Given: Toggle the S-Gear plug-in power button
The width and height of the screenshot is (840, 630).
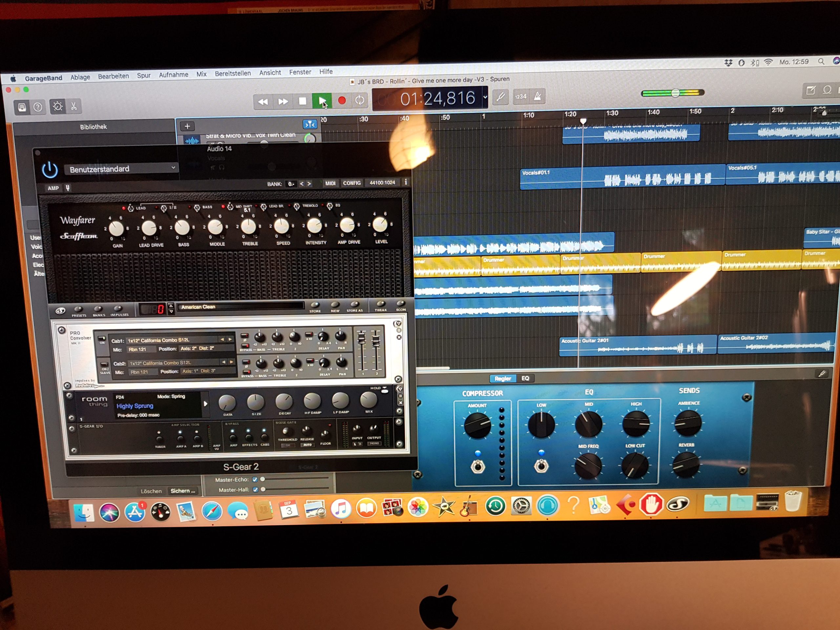Looking at the screenshot, I should click(x=50, y=170).
